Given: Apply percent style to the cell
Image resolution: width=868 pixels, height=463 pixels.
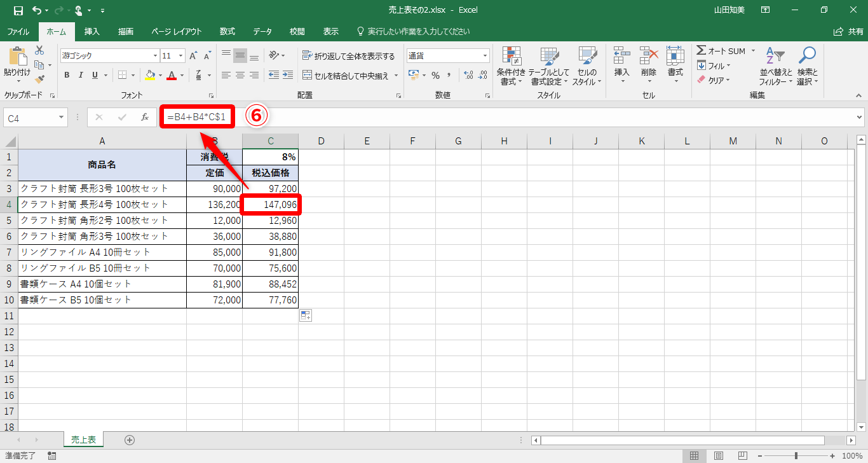Looking at the screenshot, I should click(435, 75).
